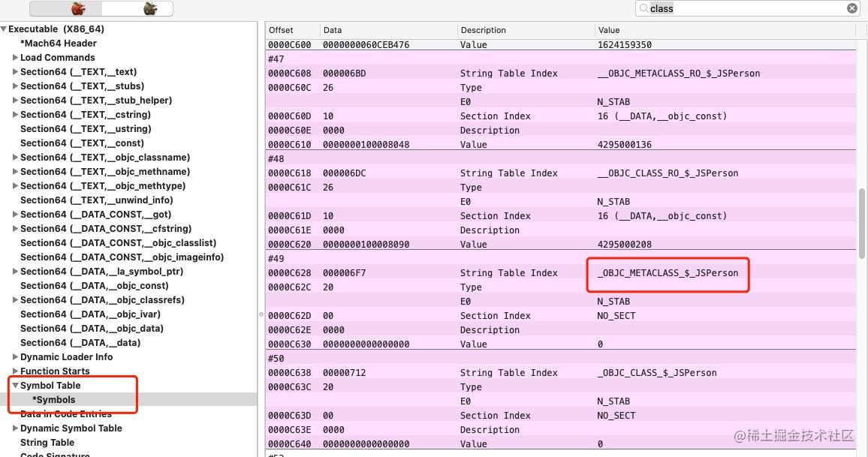Select the gray apple view segment
This screenshot has height=457, width=868.
137,8
